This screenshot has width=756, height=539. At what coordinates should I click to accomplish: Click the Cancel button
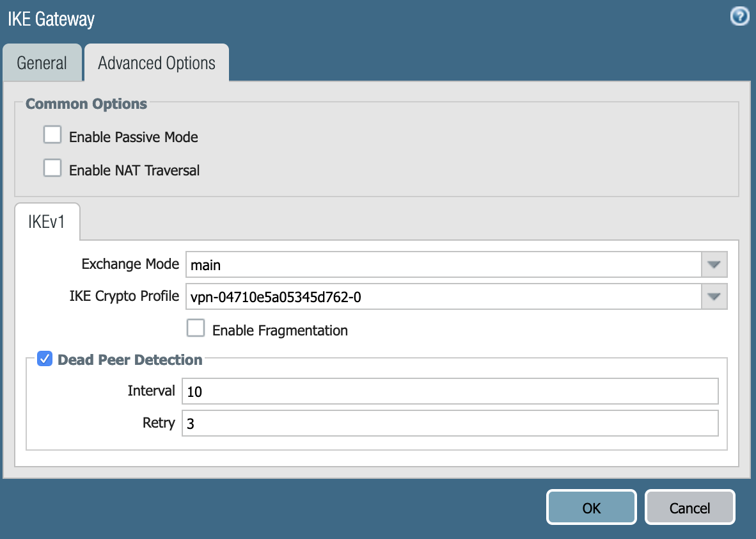click(x=689, y=508)
